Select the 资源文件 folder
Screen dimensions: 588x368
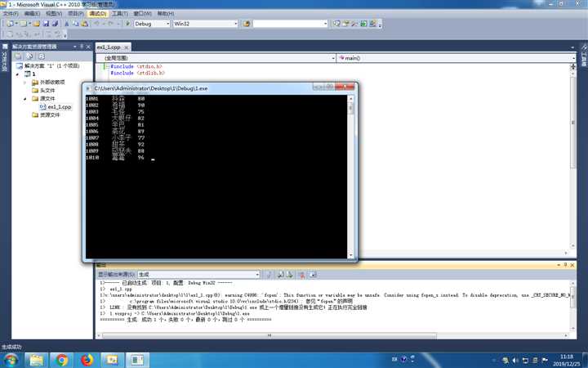click(x=50, y=115)
